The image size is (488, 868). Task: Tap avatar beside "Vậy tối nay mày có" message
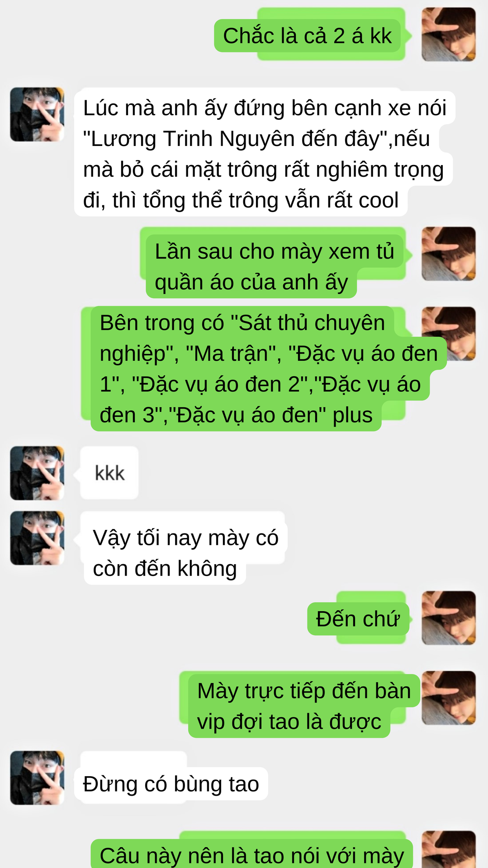37,538
